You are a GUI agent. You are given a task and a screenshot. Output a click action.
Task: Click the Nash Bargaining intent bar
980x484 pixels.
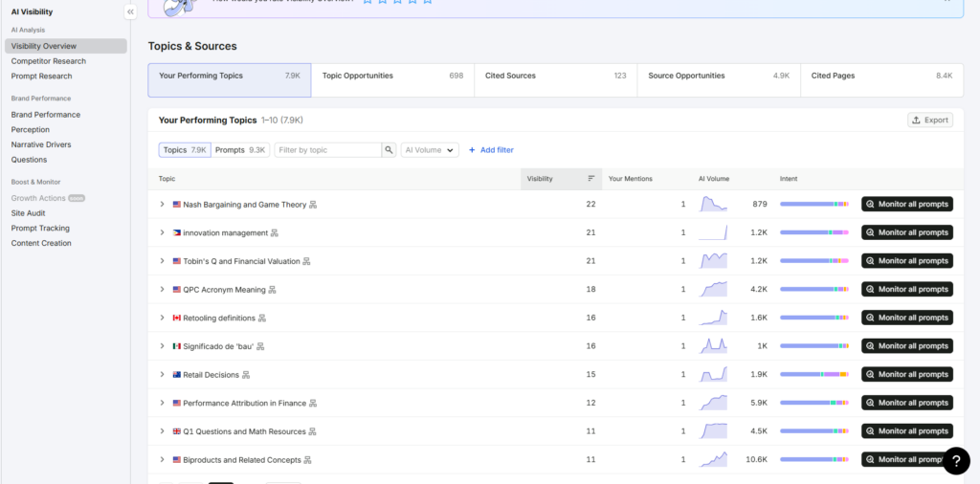tap(814, 204)
